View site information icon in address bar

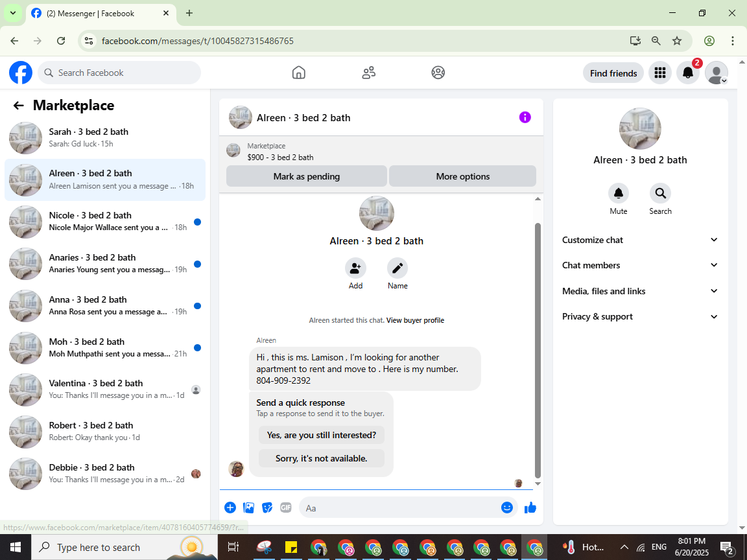tap(89, 41)
